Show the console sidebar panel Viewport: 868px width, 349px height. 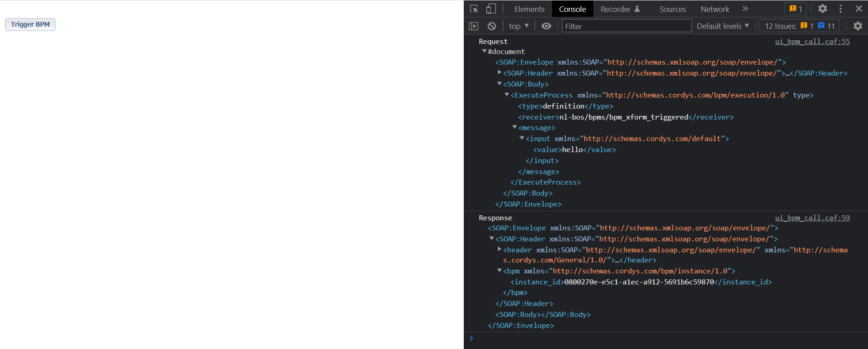(474, 26)
